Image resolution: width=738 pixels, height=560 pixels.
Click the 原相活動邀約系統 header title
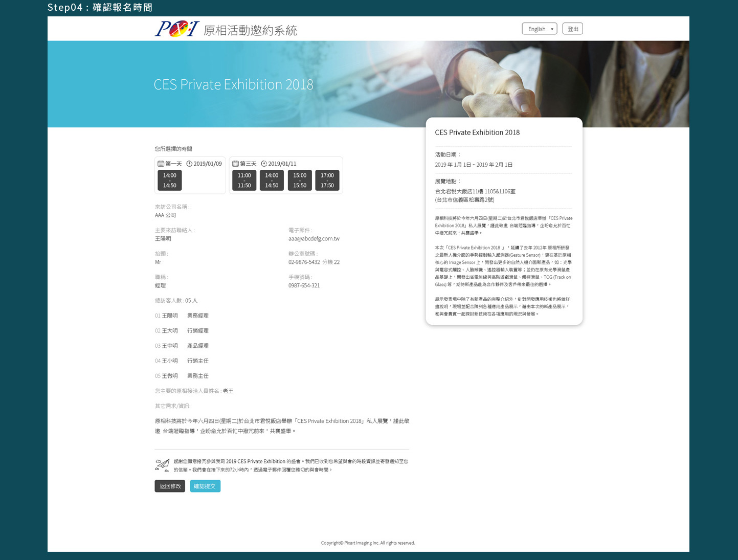(250, 30)
